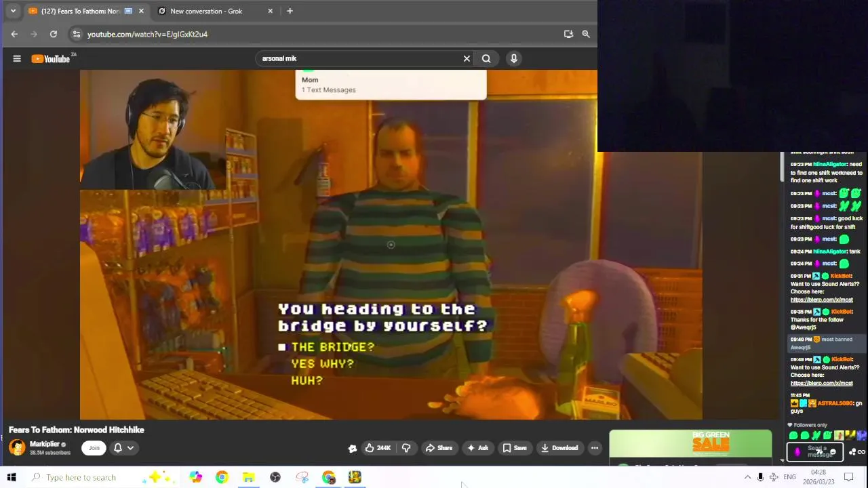Click 'YES WHY?' dialogue option
This screenshot has width=868, height=488.
pos(322,364)
